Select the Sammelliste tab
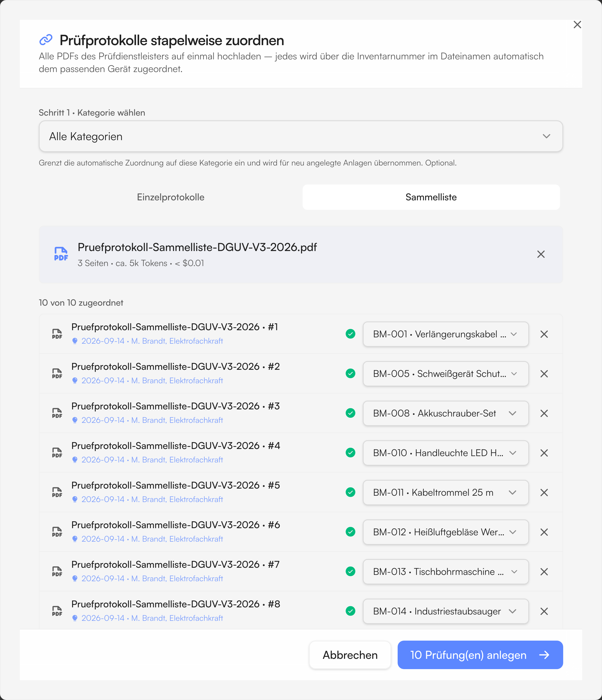 coord(431,197)
